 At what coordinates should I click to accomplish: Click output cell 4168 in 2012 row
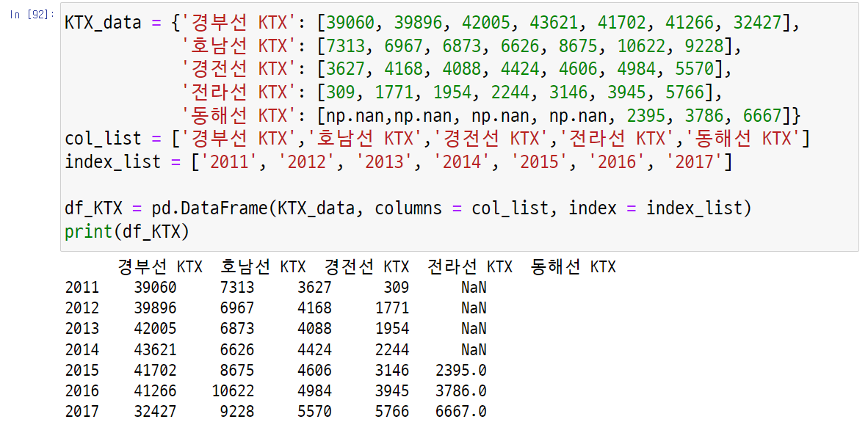tap(314, 308)
